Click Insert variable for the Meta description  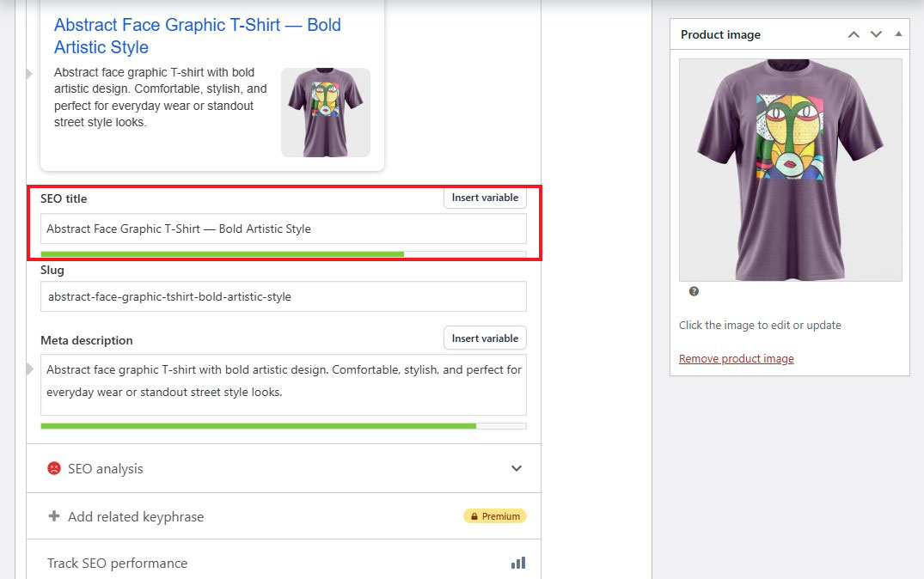click(x=485, y=338)
